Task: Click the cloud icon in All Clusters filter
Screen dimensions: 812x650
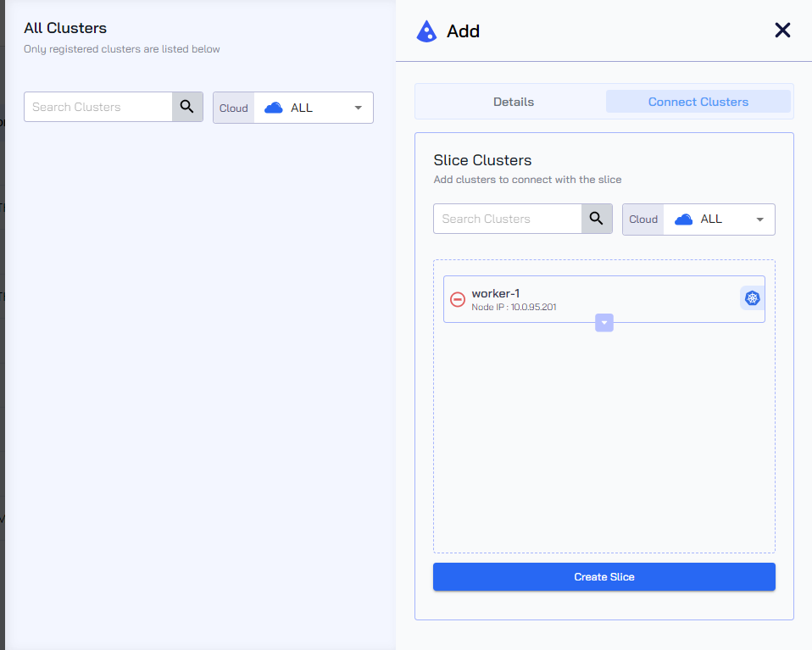Action: click(274, 108)
